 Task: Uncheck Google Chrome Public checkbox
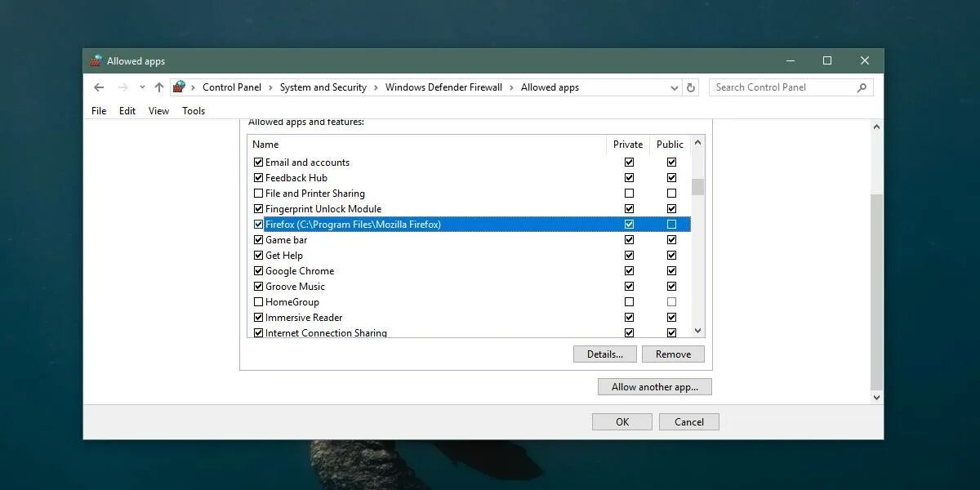[671, 271]
